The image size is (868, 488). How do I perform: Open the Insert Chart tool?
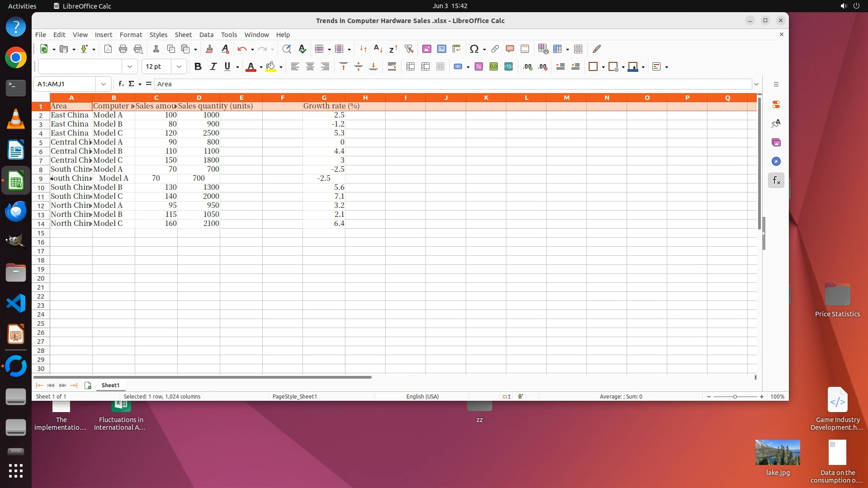(442, 49)
